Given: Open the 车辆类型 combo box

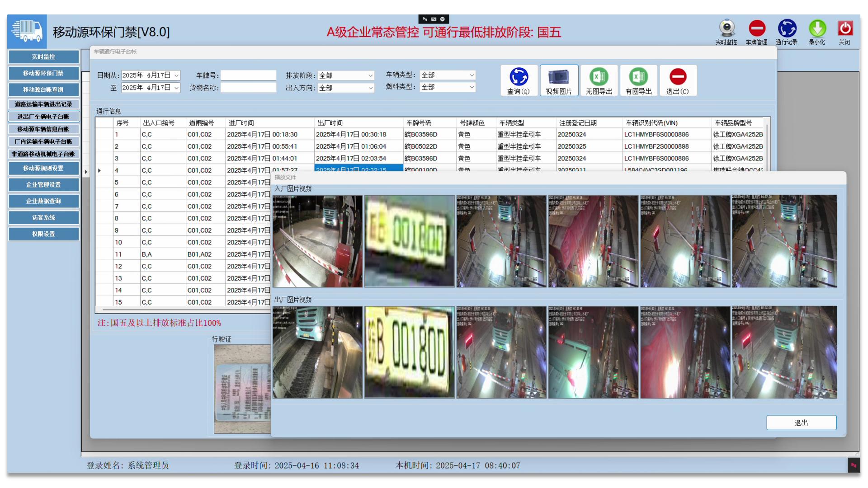Looking at the screenshot, I should [472, 75].
